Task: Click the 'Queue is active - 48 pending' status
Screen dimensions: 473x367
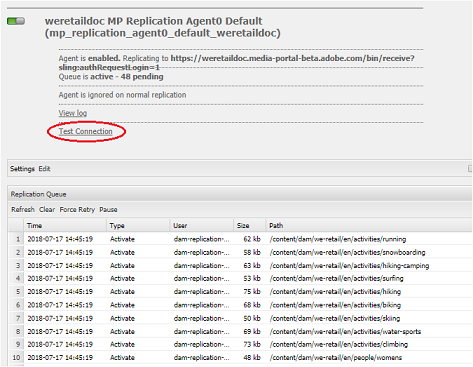Action: point(111,77)
